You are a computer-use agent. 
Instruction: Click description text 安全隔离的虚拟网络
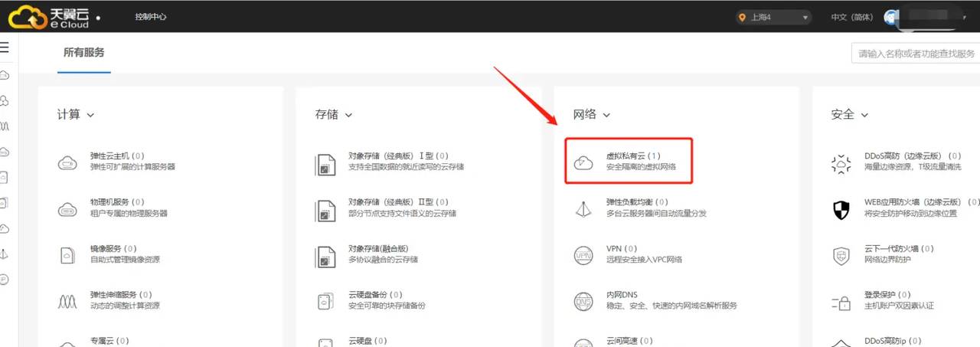point(641,166)
